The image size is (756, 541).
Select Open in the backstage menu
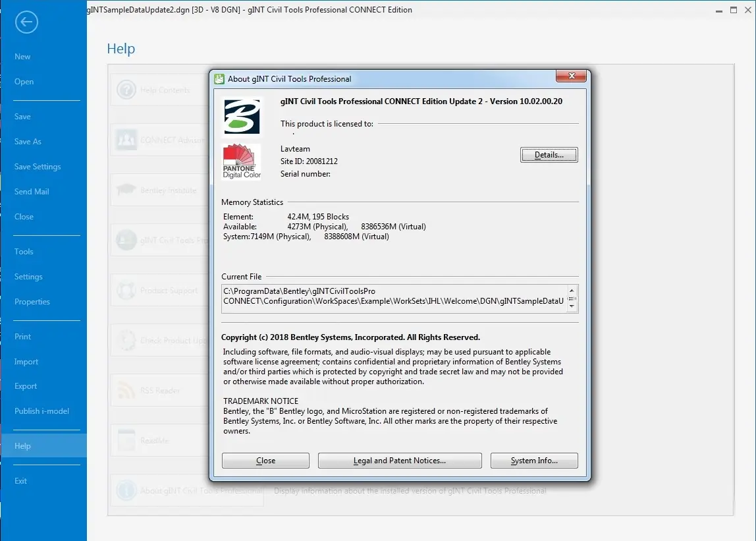[24, 82]
